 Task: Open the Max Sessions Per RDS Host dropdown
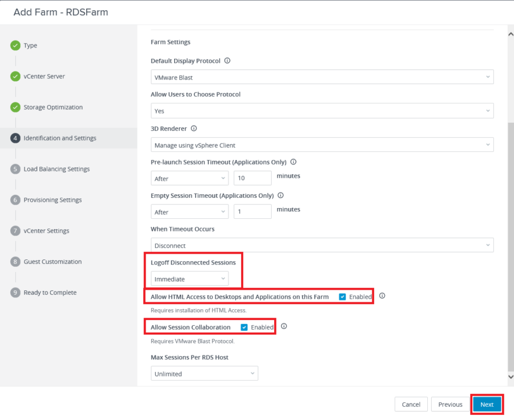tap(204, 373)
